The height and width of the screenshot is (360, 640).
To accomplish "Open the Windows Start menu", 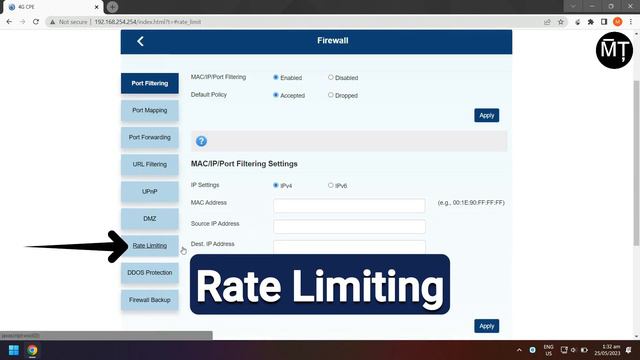I will (x=13, y=350).
